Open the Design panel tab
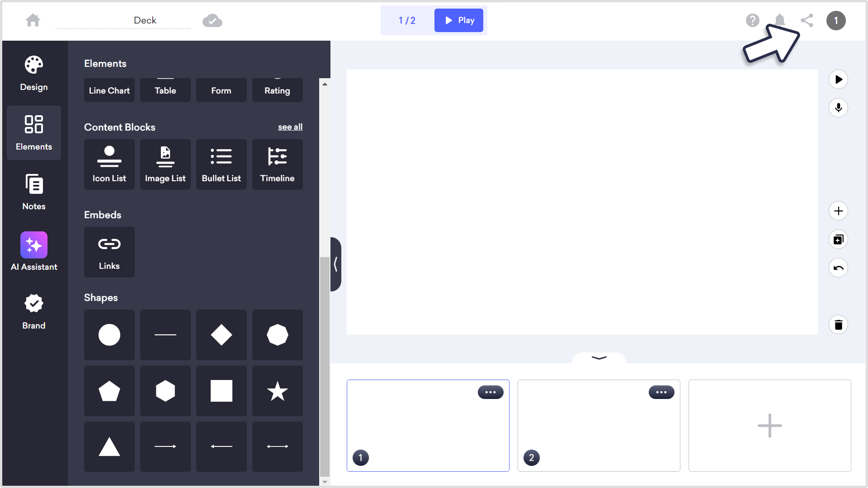This screenshot has height=488, width=868. (33, 73)
